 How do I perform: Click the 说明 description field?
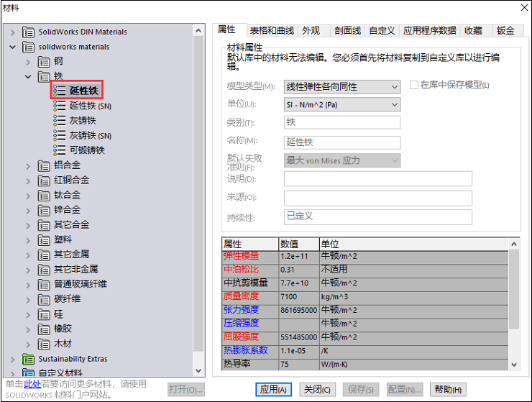click(x=378, y=179)
